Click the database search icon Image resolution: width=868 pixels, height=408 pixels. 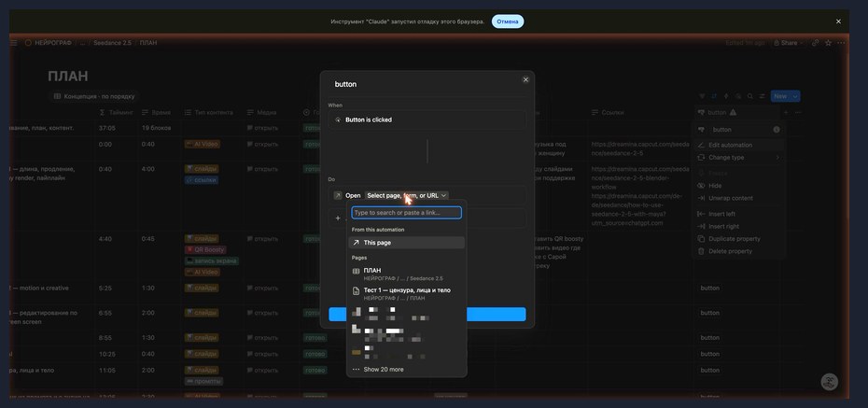click(750, 96)
